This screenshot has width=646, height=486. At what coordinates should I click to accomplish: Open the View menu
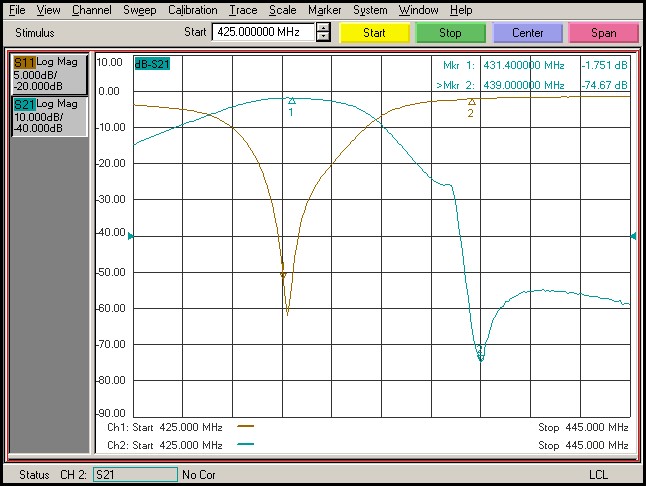[x=48, y=10]
